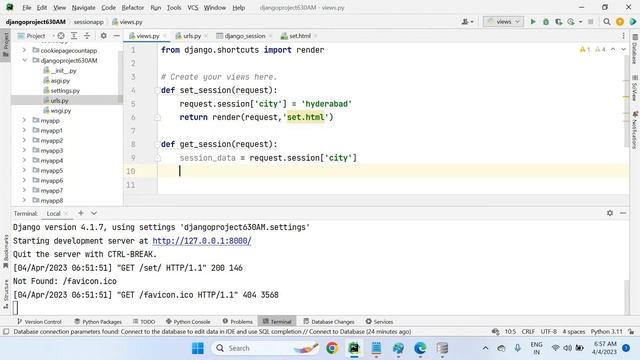This screenshot has width=640, height=360.
Task: Open the File menu
Action: pyautogui.click(x=27, y=8)
